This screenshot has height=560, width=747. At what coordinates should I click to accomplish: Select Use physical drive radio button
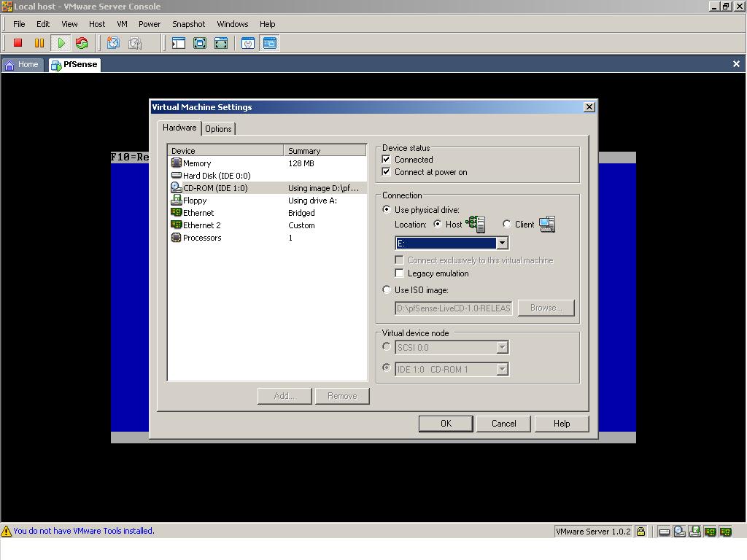coord(387,209)
